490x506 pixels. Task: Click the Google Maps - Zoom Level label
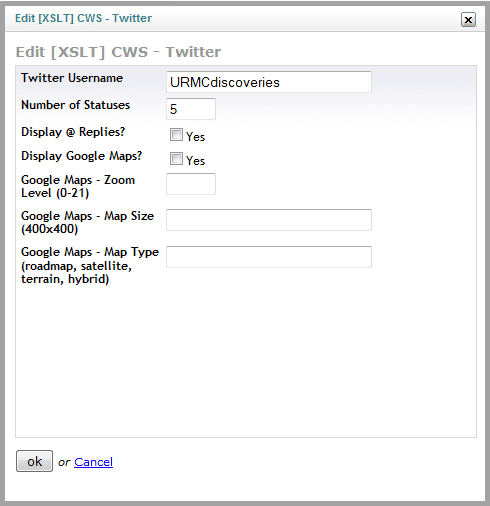pyautogui.click(x=78, y=186)
